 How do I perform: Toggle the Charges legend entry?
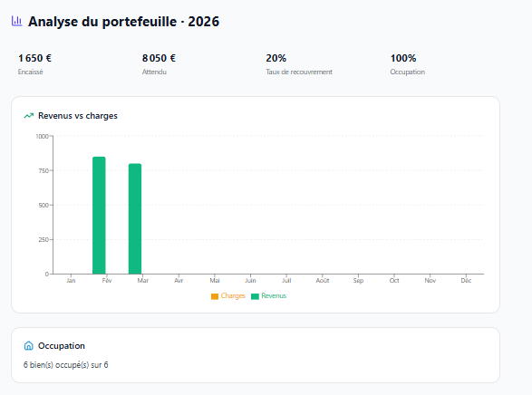click(228, 296)
